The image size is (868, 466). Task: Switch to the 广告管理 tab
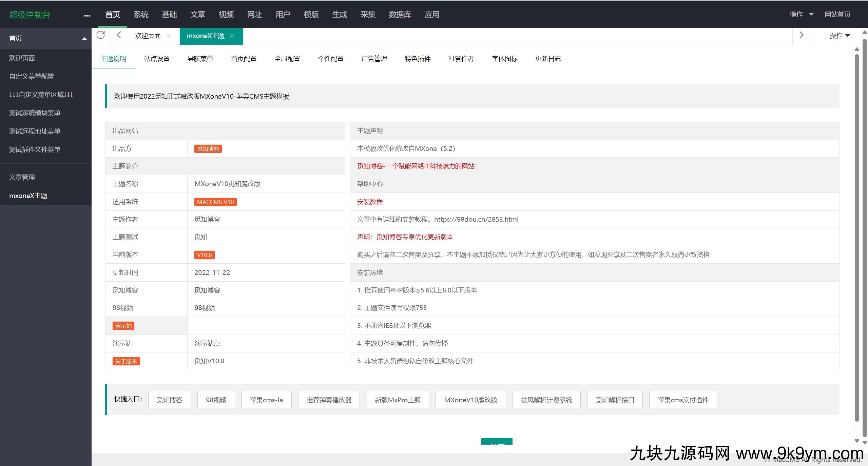point(374,58)
